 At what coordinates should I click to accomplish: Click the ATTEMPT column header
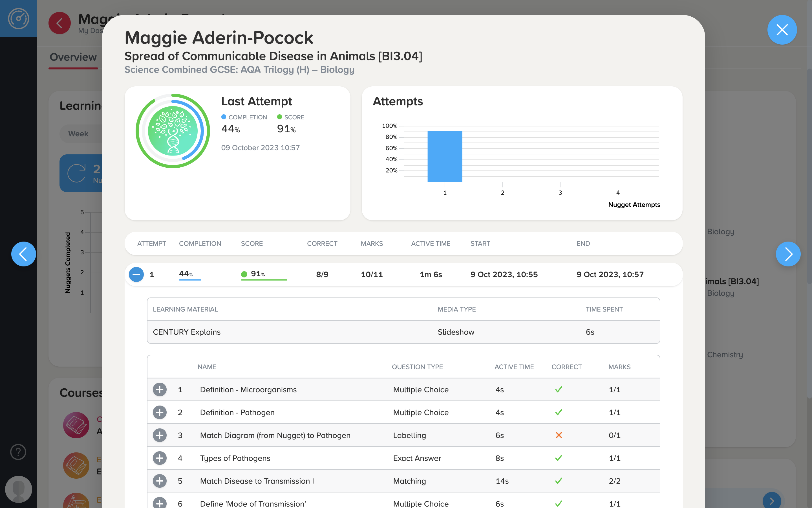pyautogui.click(x=151, y=244)
